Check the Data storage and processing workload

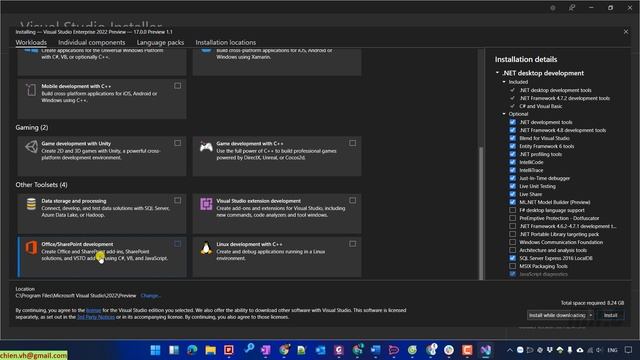click(178, 200)
